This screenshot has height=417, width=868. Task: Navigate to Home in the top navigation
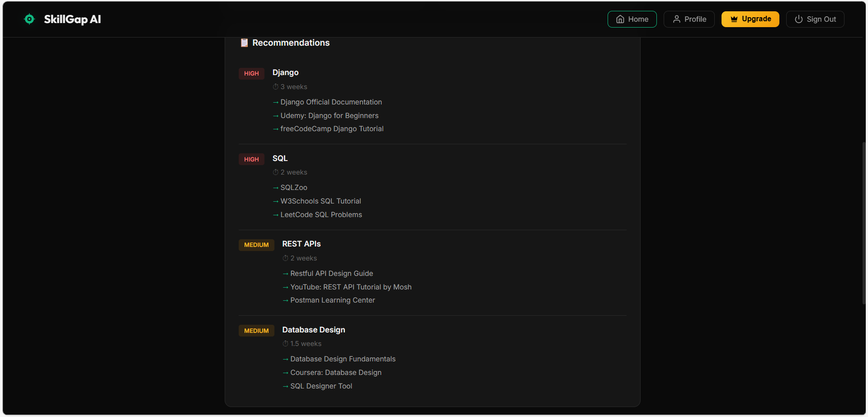click(x=632, y=19)
